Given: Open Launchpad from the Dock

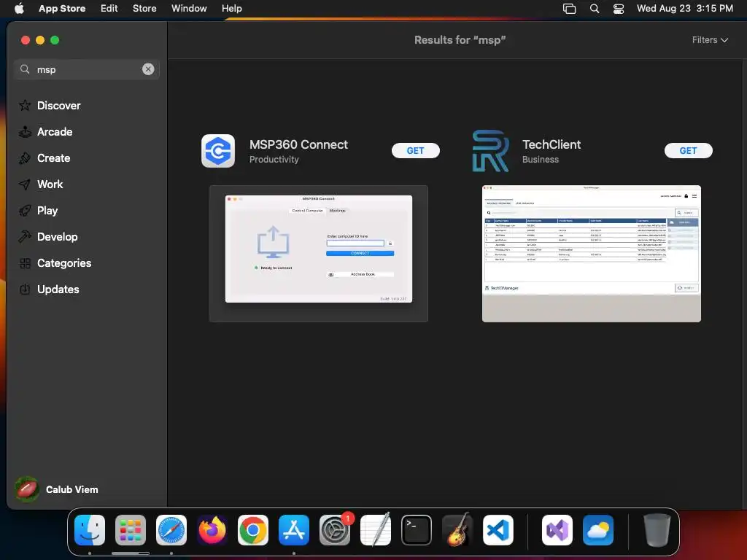Looking at the screenshot, I should pos(131,530).
